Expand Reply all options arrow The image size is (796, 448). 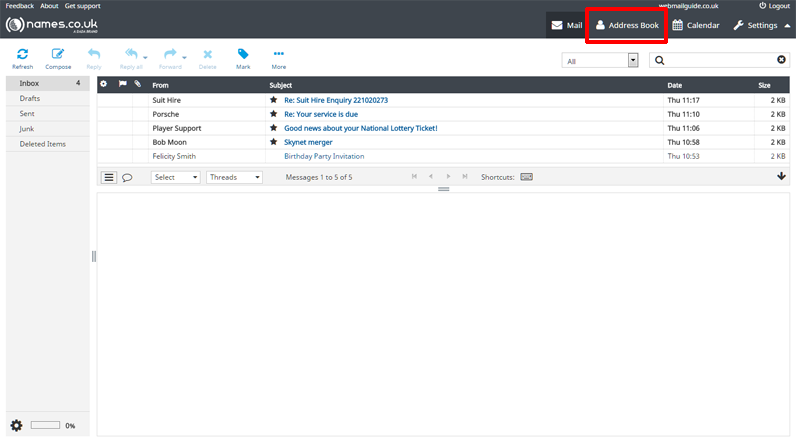click(x=145, y=57)
